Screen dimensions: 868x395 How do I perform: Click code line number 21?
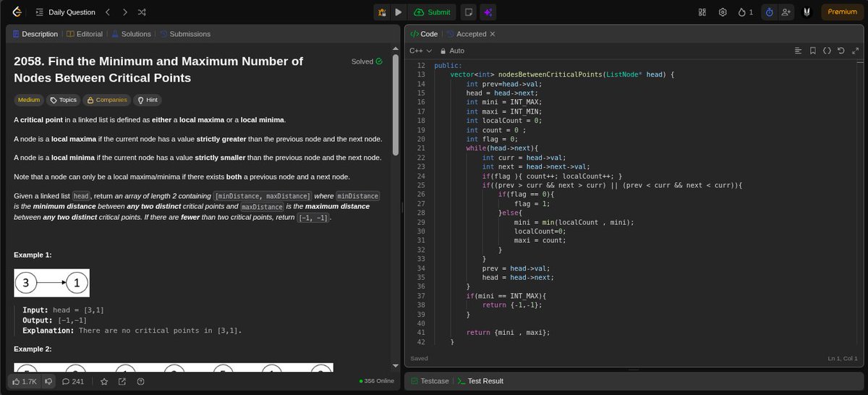tap(421, 148)
